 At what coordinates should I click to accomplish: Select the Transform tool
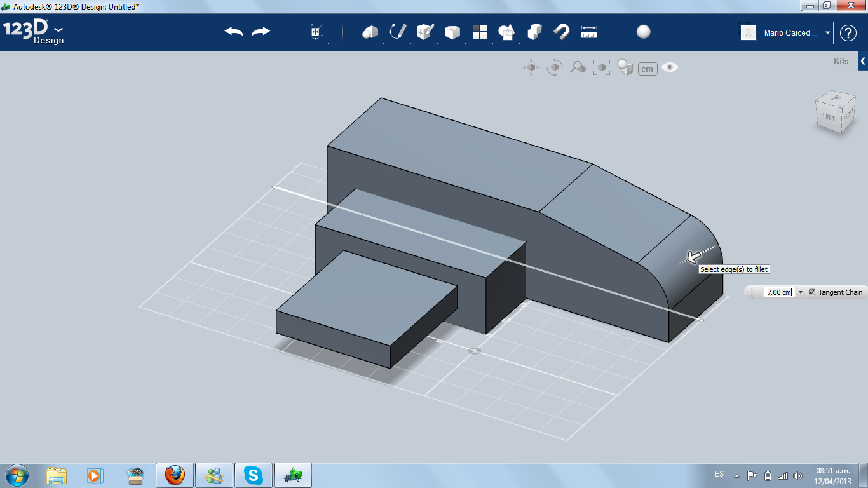pos(317,32)
